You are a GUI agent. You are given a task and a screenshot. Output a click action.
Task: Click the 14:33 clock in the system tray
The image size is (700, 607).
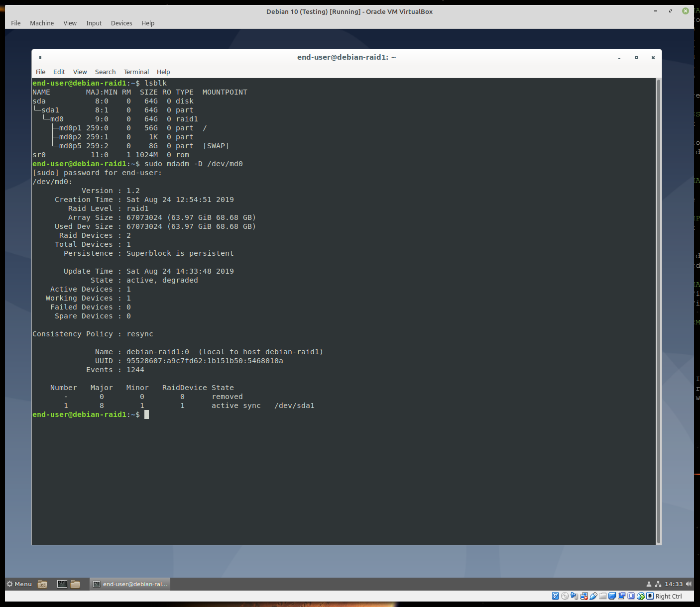673,584
